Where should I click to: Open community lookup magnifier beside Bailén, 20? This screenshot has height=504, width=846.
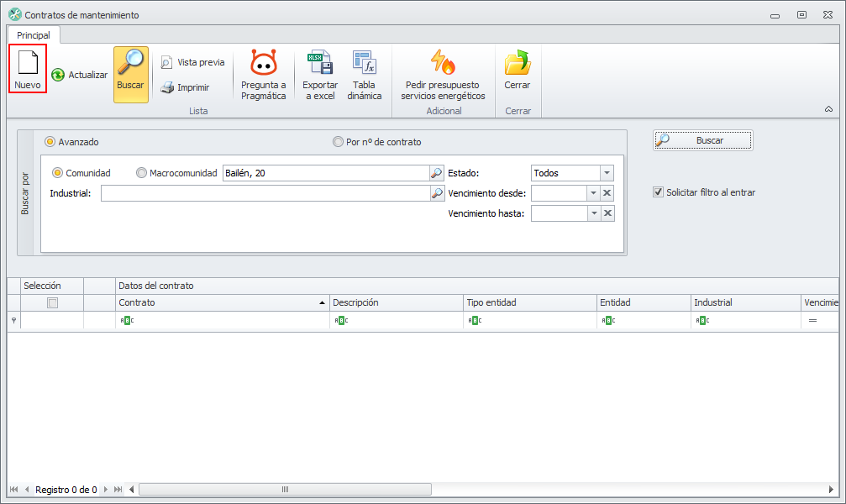[x=437, y=173]
